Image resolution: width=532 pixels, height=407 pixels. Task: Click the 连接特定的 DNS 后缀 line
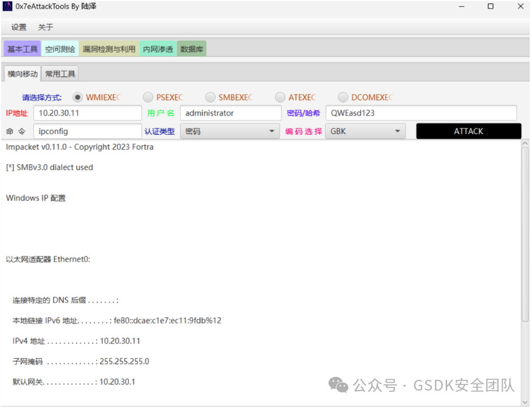coord(66,300)
